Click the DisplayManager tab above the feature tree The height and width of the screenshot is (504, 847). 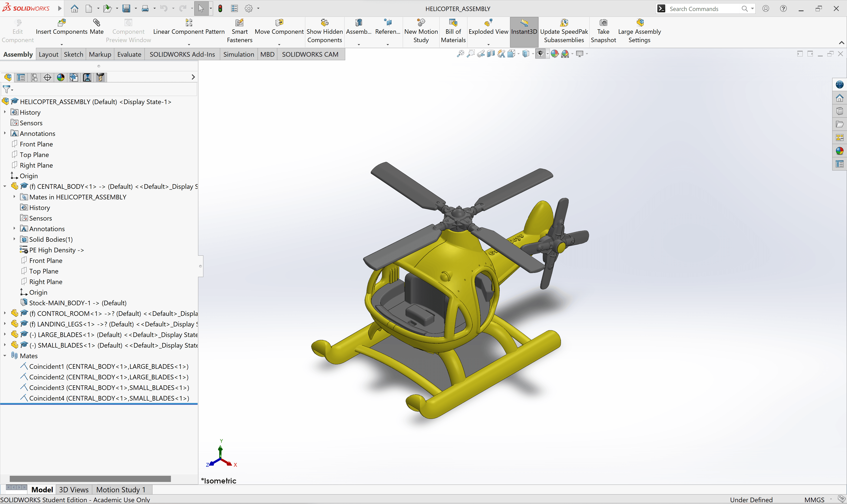pyautogui.click(x=60, y=77)
